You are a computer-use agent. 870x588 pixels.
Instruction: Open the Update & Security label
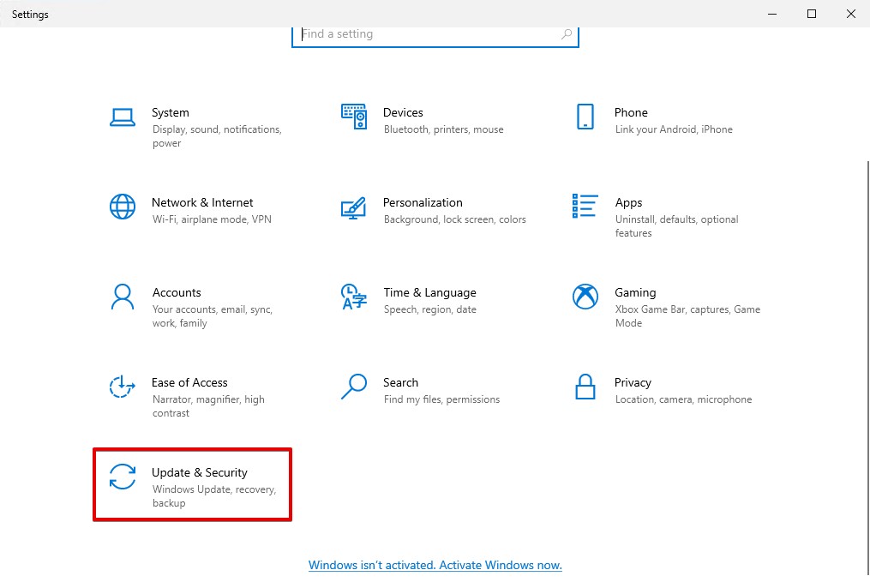200,472
